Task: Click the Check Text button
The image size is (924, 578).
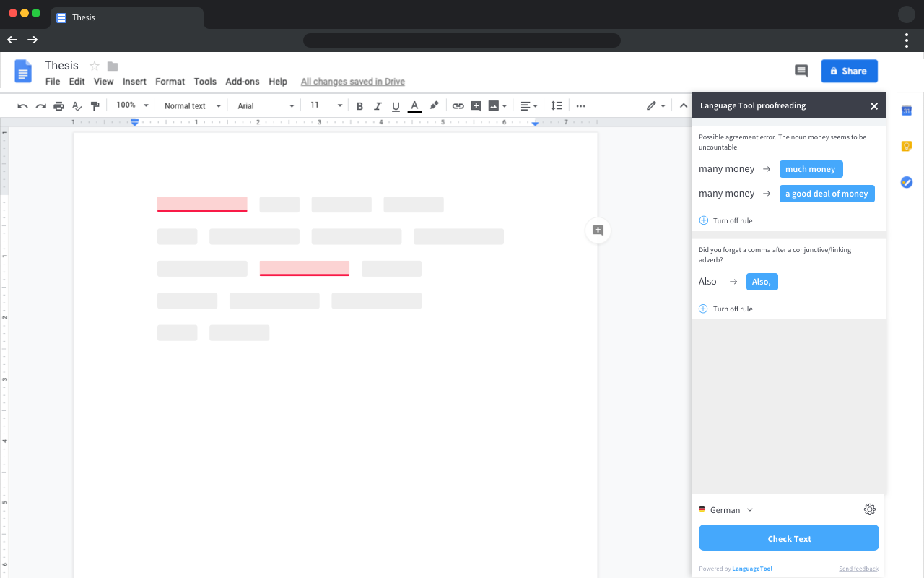Action: point(789,538)
